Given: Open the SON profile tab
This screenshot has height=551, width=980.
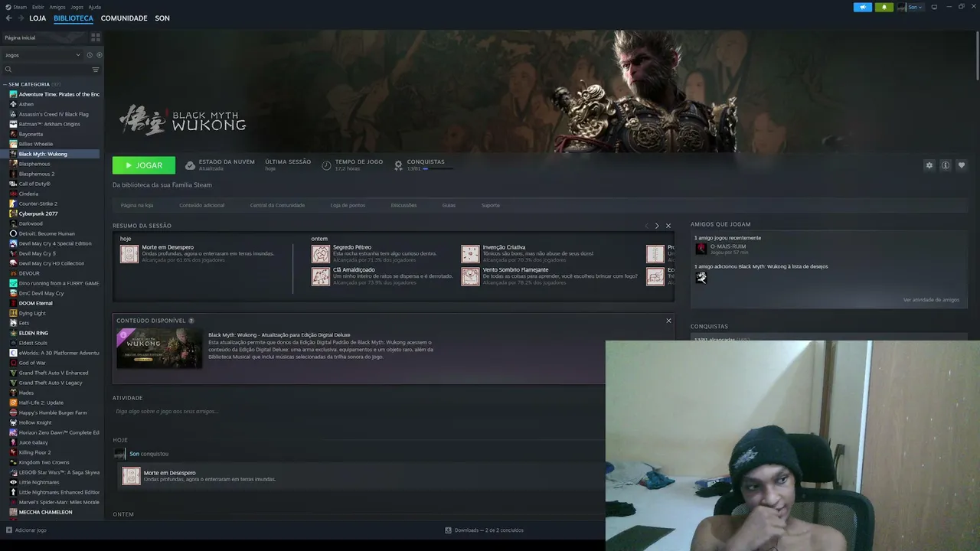Looking at the screenshot, I should click(162, 18).
